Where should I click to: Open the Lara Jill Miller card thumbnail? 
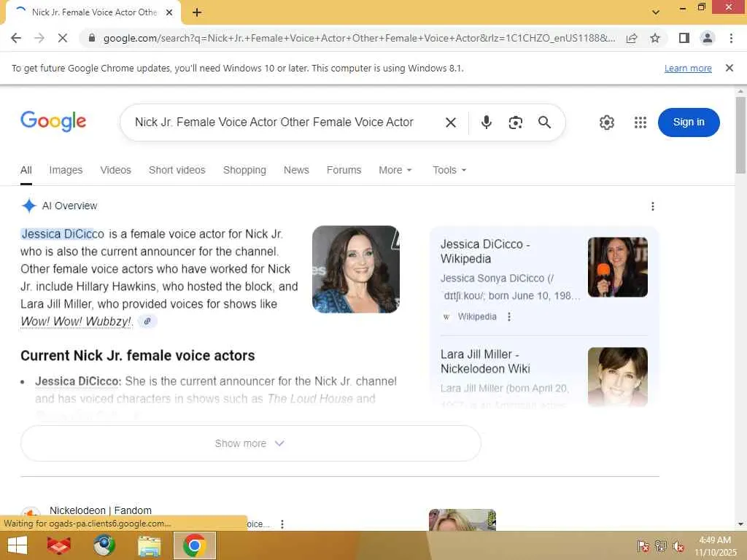617,377
